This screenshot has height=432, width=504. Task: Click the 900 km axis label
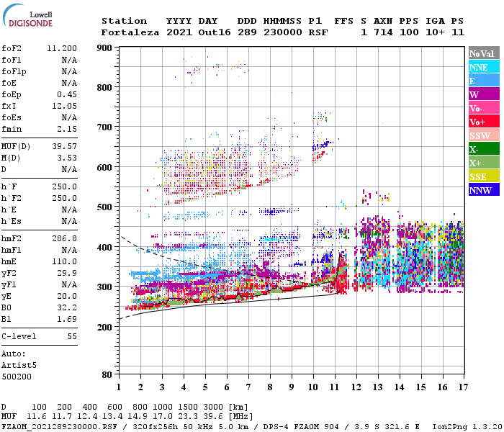[x=104, y=48]
